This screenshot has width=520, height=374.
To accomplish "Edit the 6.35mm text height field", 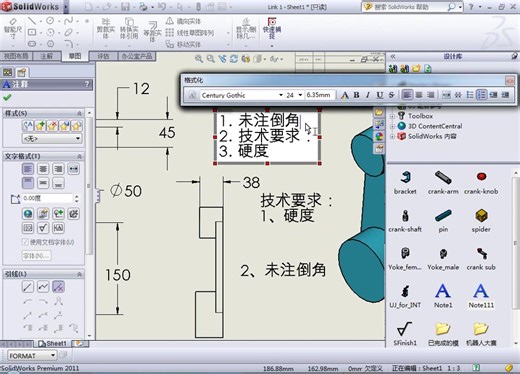I will pyautogui.click(x=319, y=95).
